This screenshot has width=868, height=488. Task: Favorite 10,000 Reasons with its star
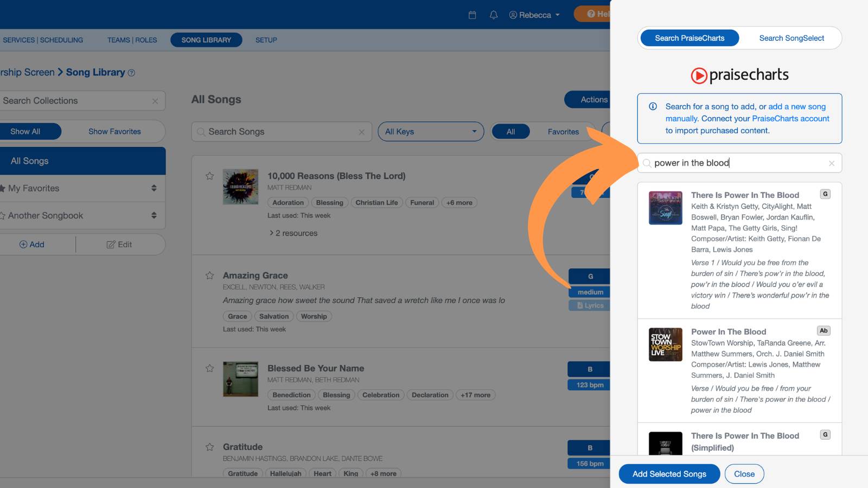click(x=210, y=176)
